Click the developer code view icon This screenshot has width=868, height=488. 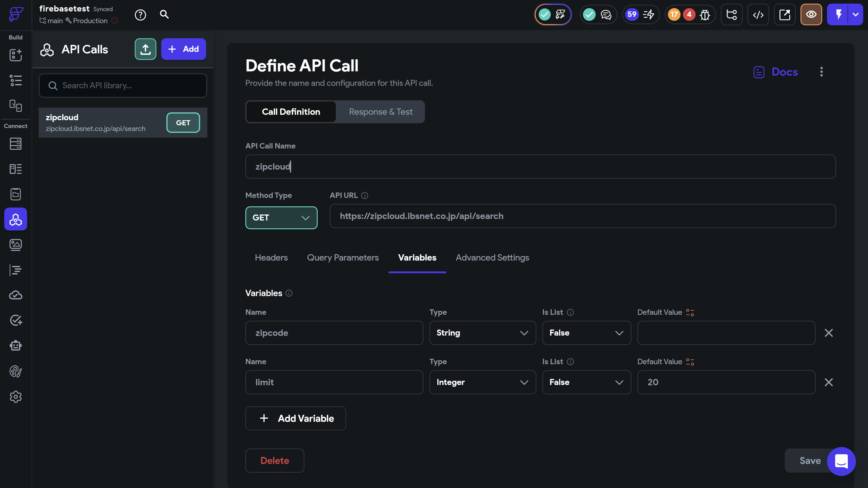click(x=758, y=14)
